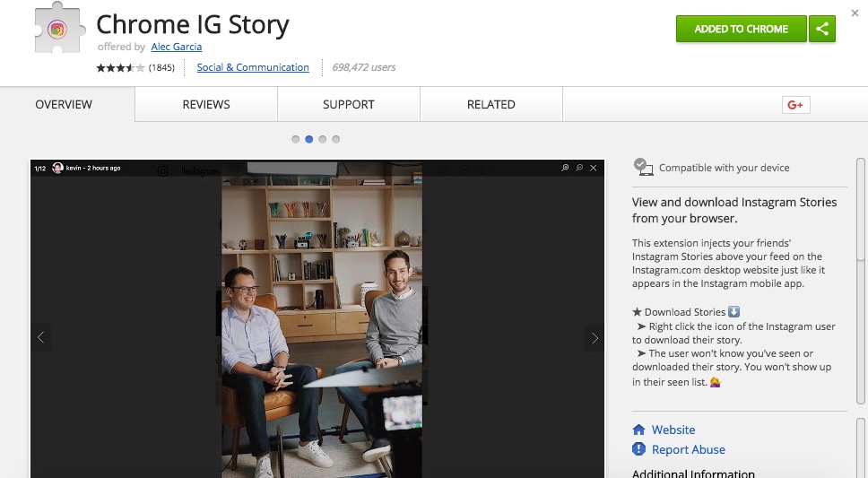Close the extension details overlay
This screenshot has height=478, width=868.
coord(855,13)
